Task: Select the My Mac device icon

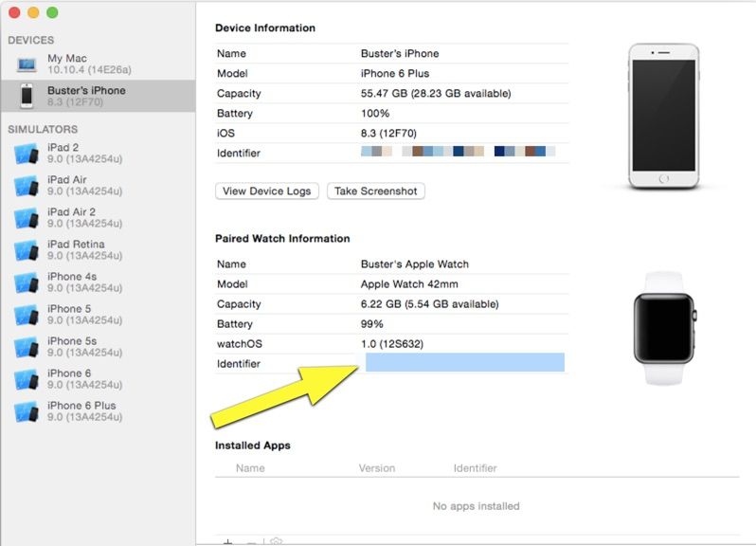Action: 27,64
